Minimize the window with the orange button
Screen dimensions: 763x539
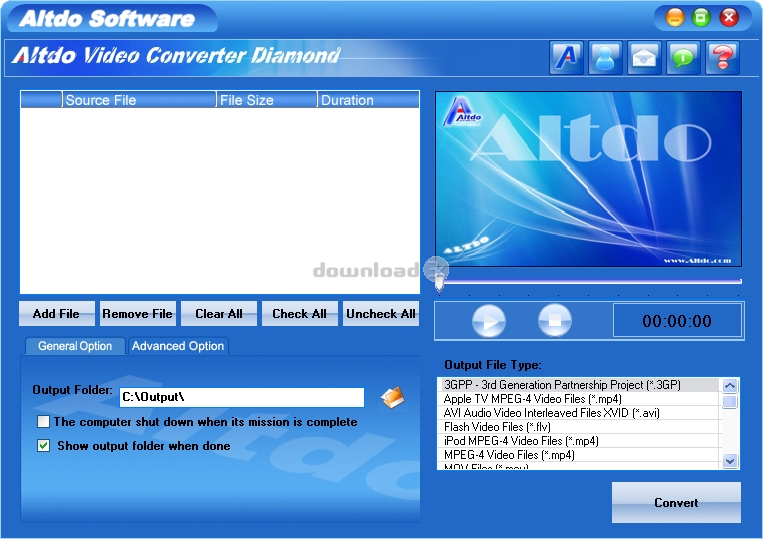click(675, 18)
